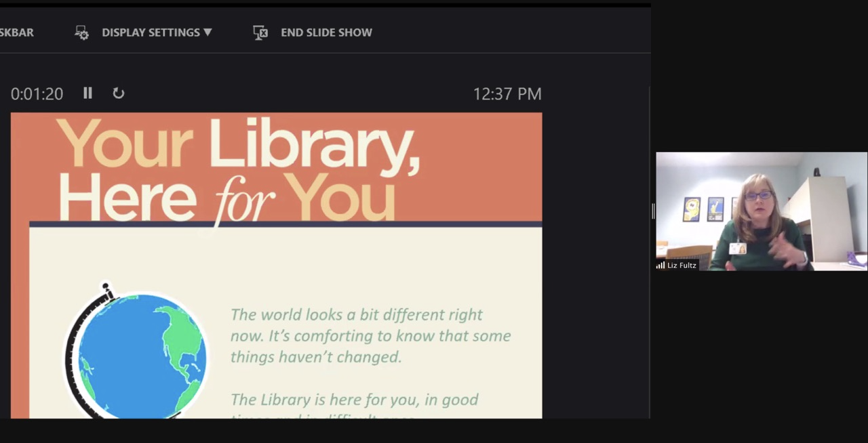Image resolution: width=868 pixels, height=443 pixels.
Task: Click the Liz Fultz name label
Action: pos(682,266)
